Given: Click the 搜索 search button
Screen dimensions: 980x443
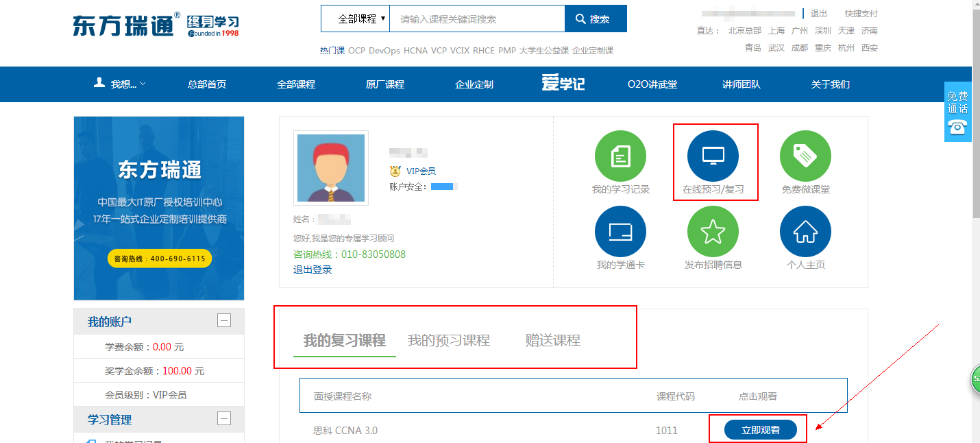Looking at the screenshot, I should [596, 19].
